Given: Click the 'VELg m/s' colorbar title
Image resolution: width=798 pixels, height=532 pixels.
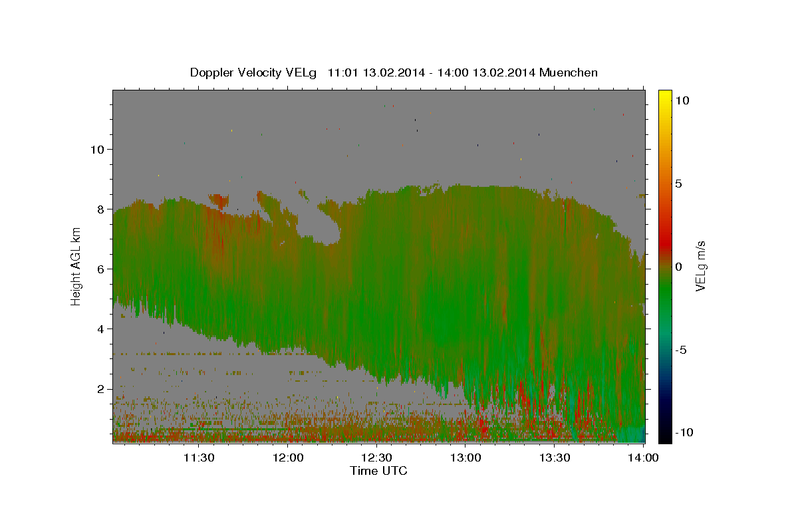Looking at the screenshot, I should coord(702,267).
